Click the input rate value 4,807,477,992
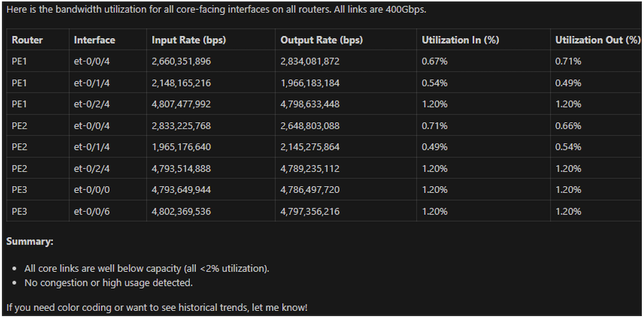This screenshot has width=644, height=318. coord(181,105)
